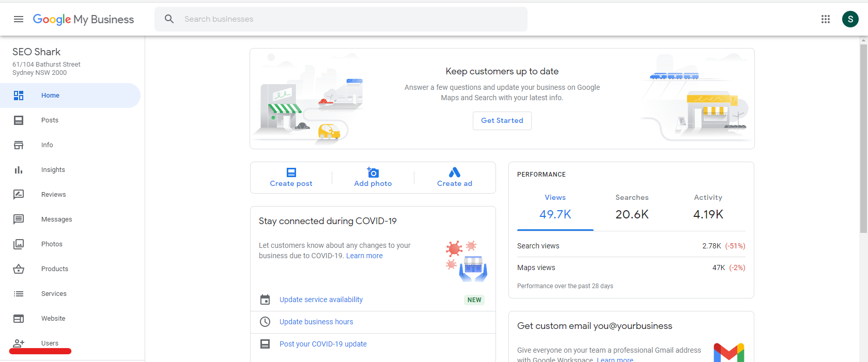Open the COVID-19 Learn more link
This screenshot has width=868, height=362.
click(x=364, y=256)
